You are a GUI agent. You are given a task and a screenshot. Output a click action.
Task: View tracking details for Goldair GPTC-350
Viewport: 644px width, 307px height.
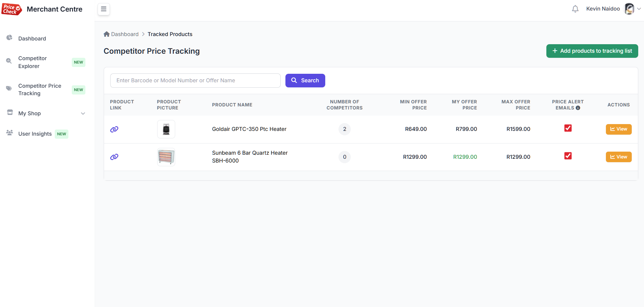(x=618, y=129)
